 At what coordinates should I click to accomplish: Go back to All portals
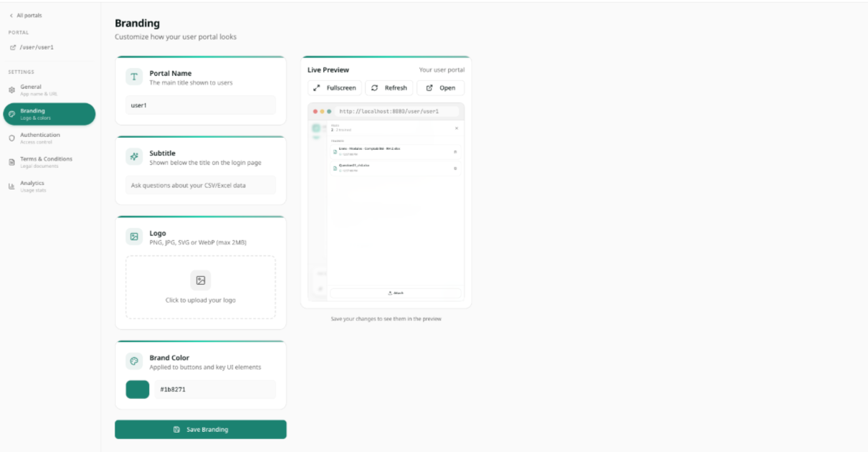click(26, 15)
